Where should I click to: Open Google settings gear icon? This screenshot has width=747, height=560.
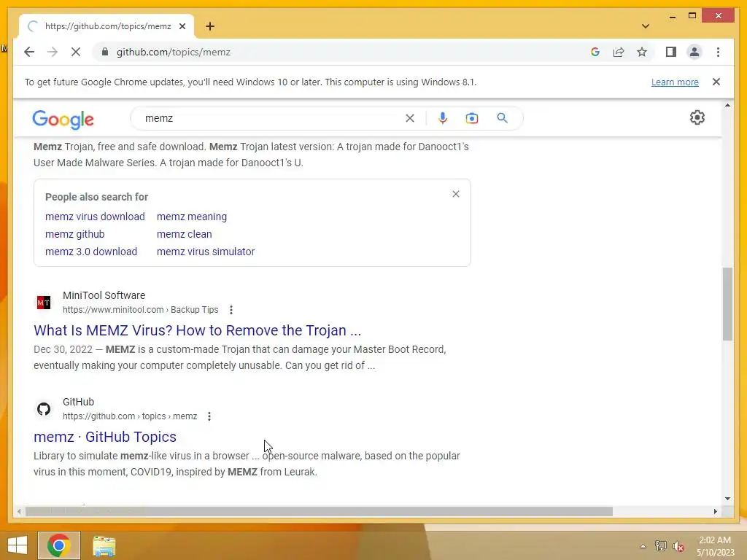pyautogui.click(x=697, y=117)
